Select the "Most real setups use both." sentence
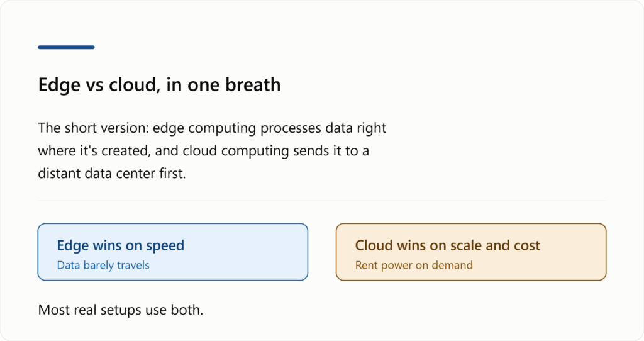 coord(120,310)
